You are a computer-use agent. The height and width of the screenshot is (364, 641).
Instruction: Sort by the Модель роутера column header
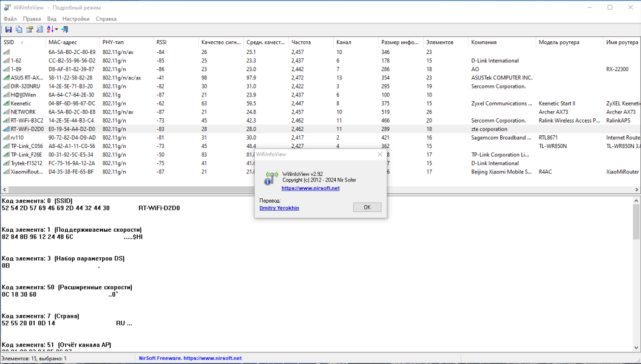pos(569,42)
